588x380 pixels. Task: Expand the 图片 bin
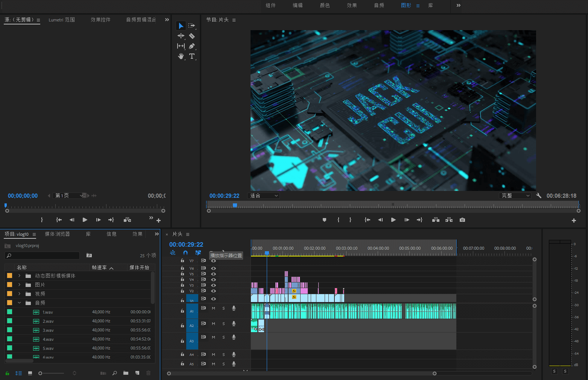19,285
